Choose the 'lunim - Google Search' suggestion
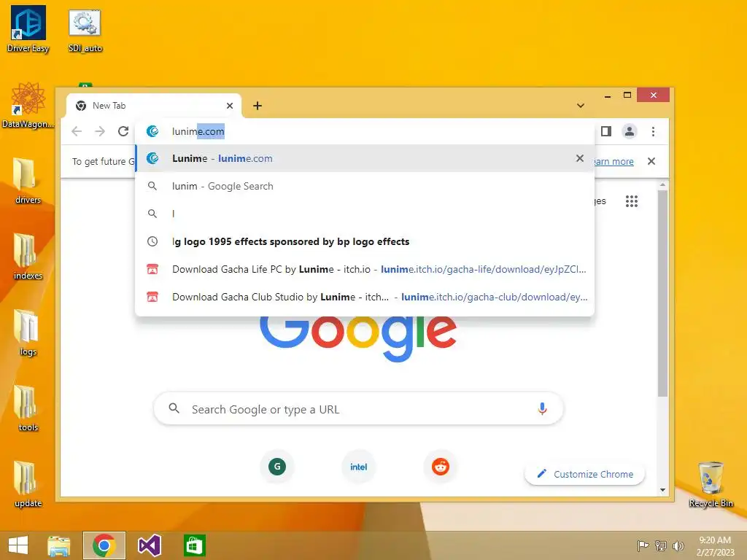Viewport: 747px width, 560px height. click(365, 186)
